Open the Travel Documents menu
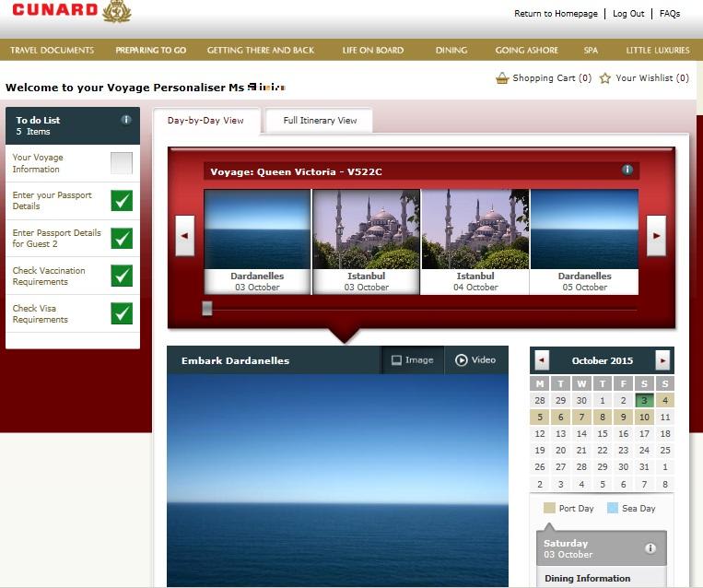 [x=52, y=51]
